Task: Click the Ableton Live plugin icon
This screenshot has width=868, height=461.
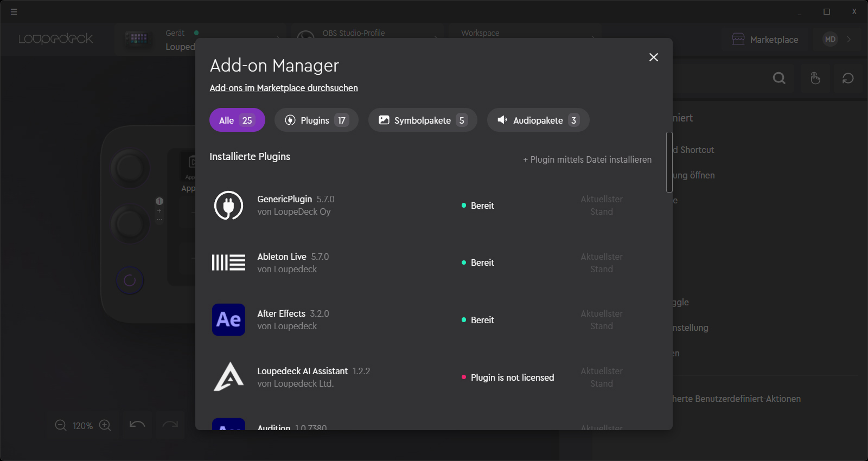Action: (228, 262)
